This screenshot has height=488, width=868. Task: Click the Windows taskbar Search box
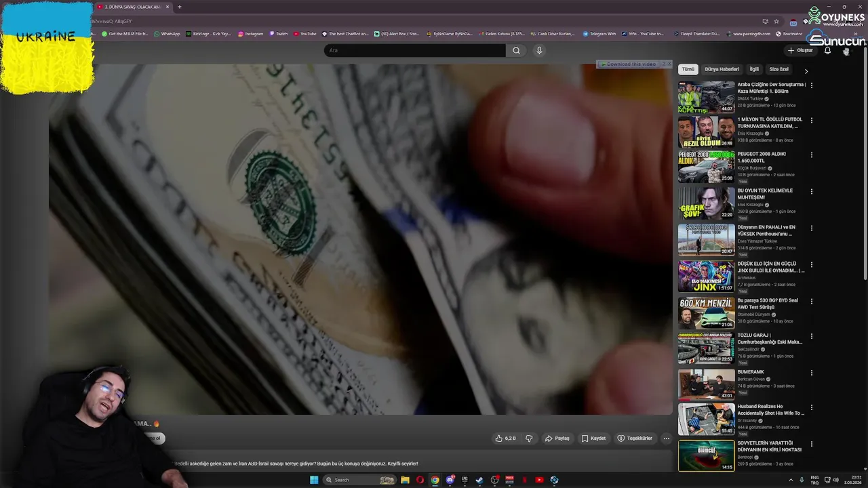[x=360, y=480]
